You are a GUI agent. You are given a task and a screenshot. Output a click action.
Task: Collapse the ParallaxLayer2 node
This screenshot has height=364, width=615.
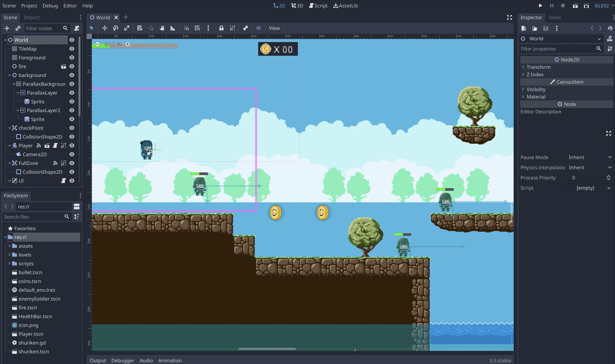[18, 110]
